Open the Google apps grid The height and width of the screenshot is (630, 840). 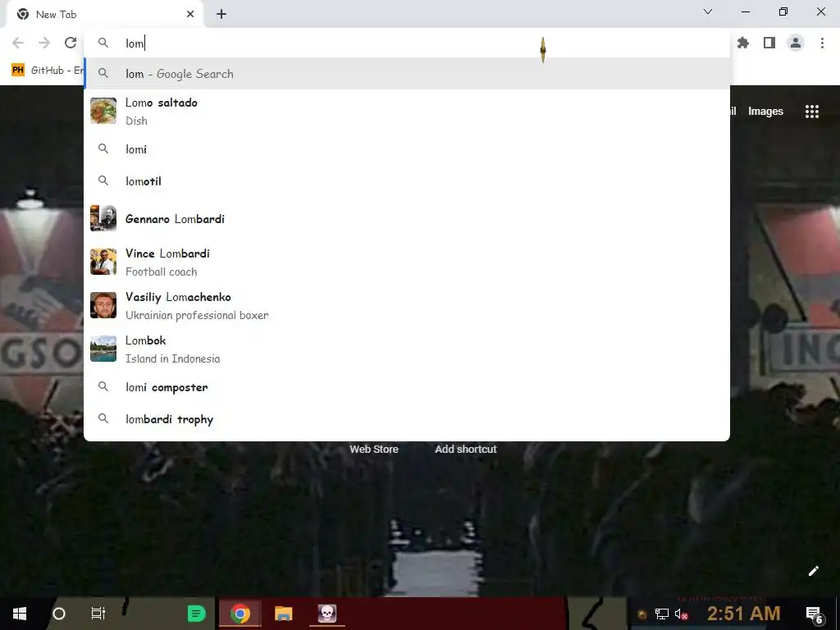[812, 112]
